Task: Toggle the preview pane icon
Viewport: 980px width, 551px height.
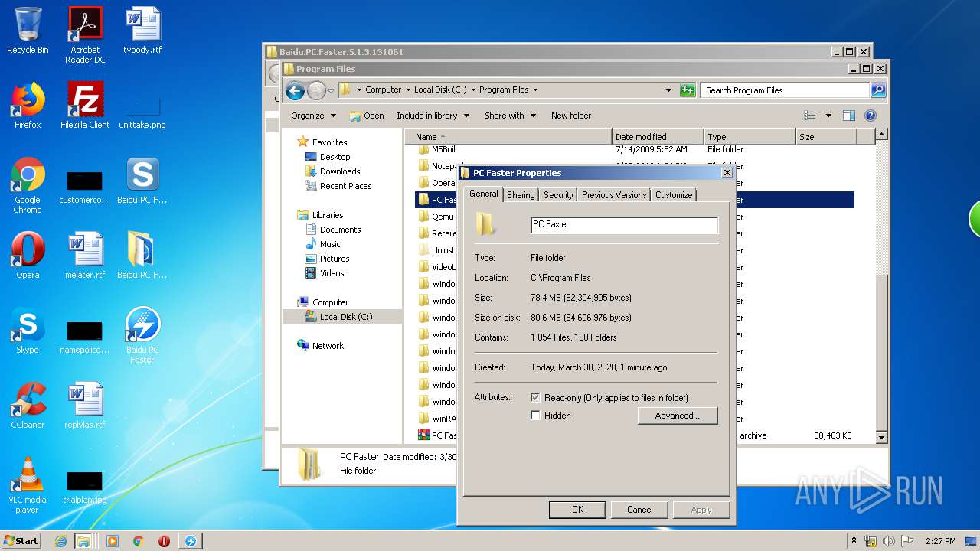Action: click(848, 116)
